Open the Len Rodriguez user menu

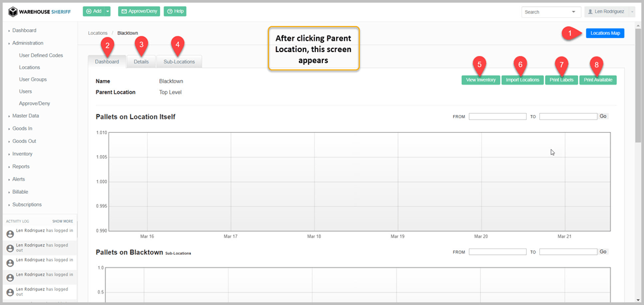[x=610, y=11]
